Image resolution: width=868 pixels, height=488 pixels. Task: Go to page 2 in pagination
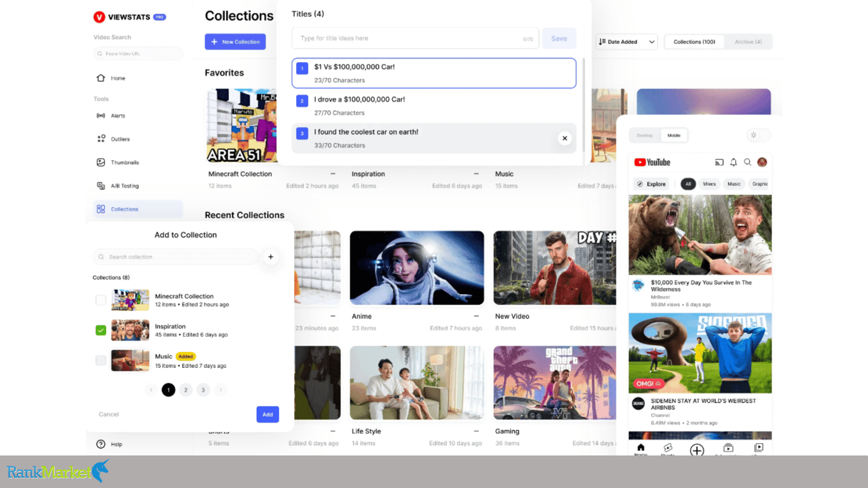tap(186, 390)
